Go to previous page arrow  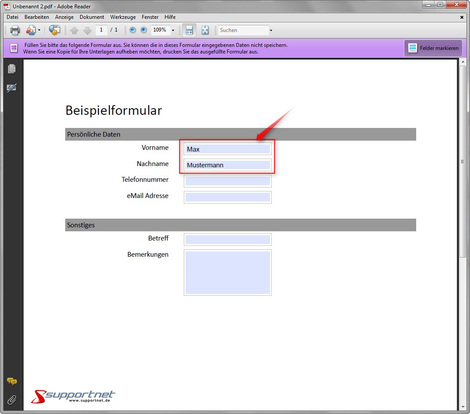74,30
